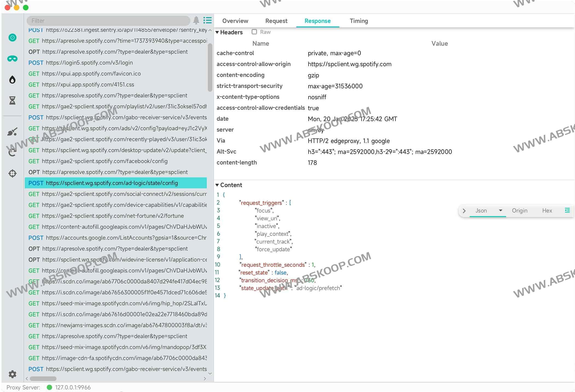
Task: Open the Json format dropdown arrow
Action: click(x=500, y=210)
